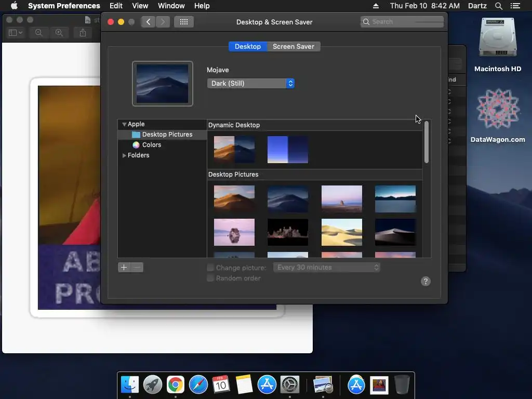Enable the Change picture checkbox
The height and width of the screenshot is (399, 532).
[x=210, y=268]
